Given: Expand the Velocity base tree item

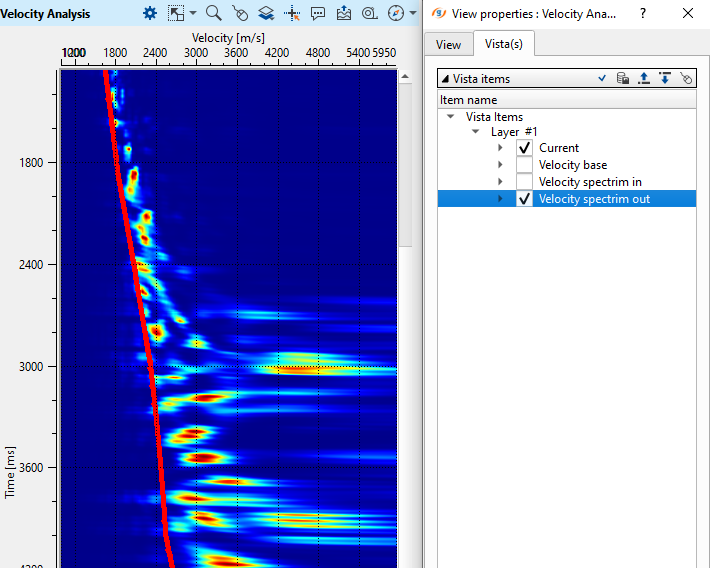Looking at the screenshot, I should (500, 165).
